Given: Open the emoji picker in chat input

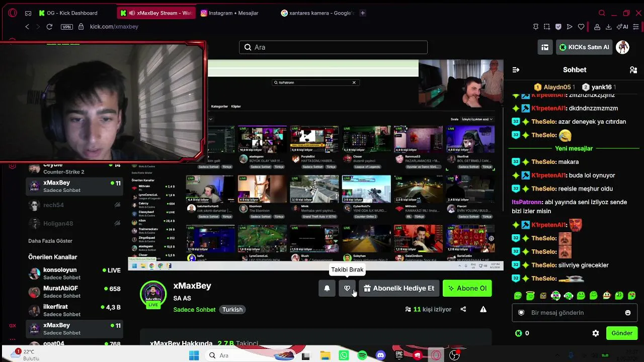Looking at the screenshot, I should coord(628,313).
